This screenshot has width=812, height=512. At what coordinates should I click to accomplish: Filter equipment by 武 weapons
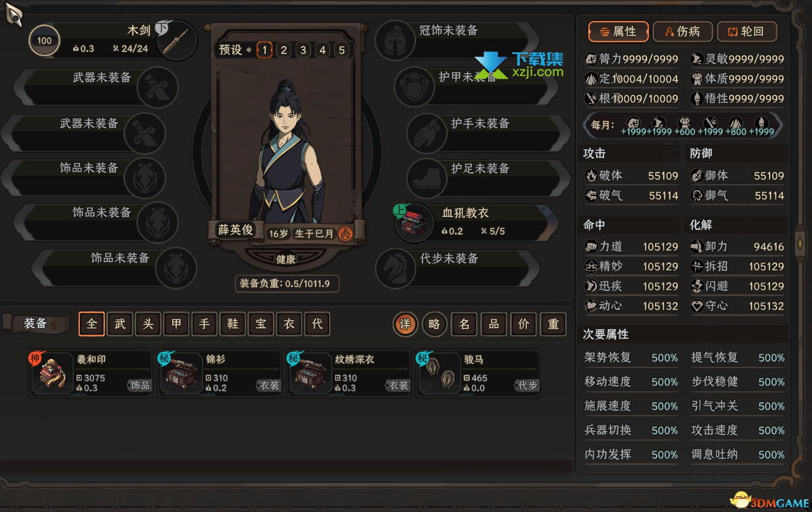tap(120, 324)
